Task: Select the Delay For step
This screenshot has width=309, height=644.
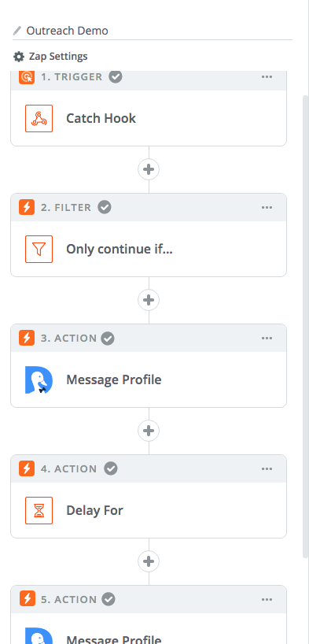Action: point(149,510)
